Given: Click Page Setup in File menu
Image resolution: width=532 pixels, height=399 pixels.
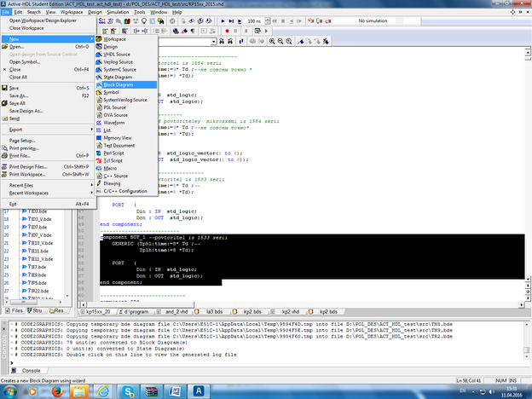Looking at the screenshot, I should (x=22, y=140).
